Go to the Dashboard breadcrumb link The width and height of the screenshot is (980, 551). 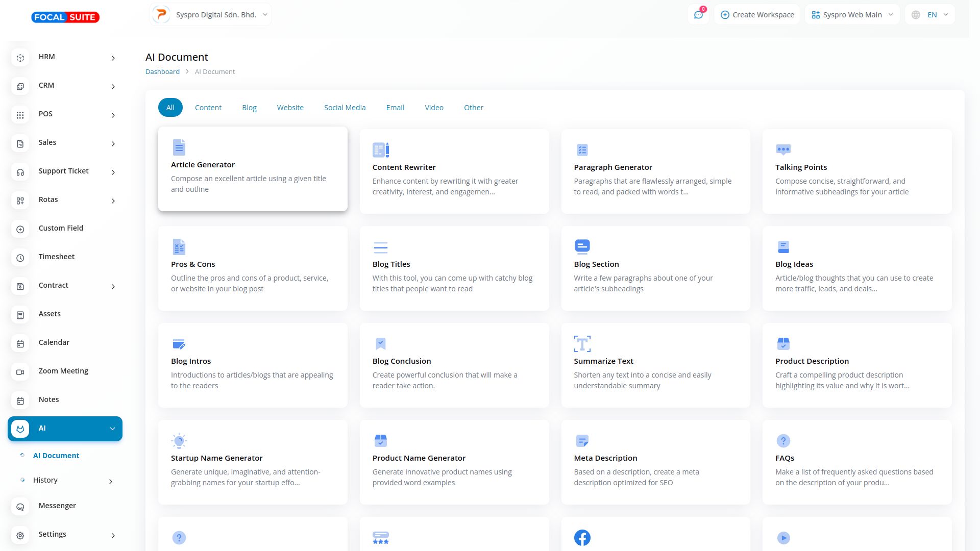pyautogui.click(x=162, y=72)
